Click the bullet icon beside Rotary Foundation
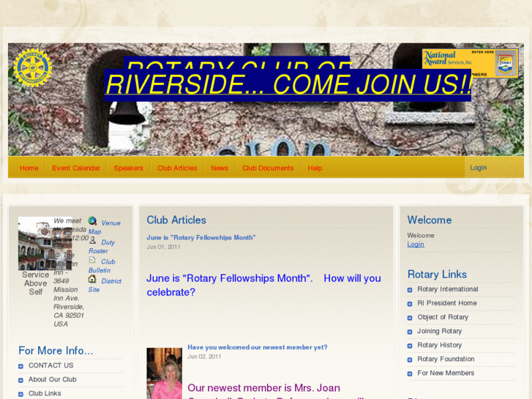Viewport: 532px width, 399px height. pos(410,359)
